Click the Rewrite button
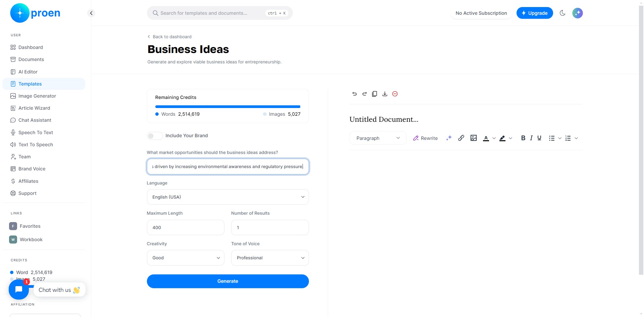The height and width of the screenshot is (317, 644). point(425,138)
